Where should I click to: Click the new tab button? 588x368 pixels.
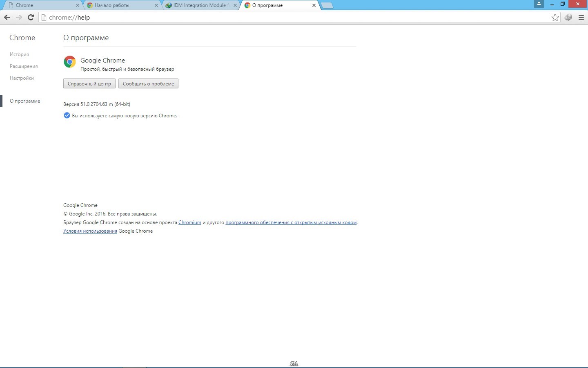coord(327,5)
